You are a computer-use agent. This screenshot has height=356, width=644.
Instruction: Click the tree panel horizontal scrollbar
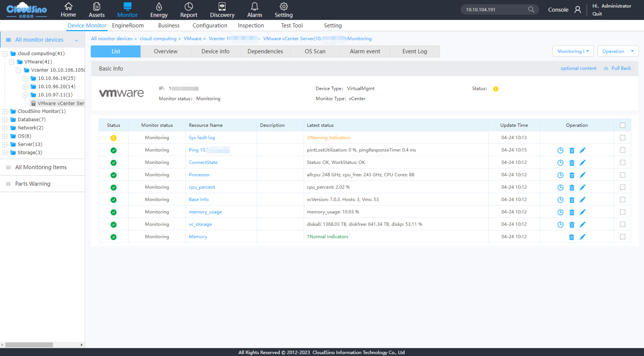[x=29, y=345]
